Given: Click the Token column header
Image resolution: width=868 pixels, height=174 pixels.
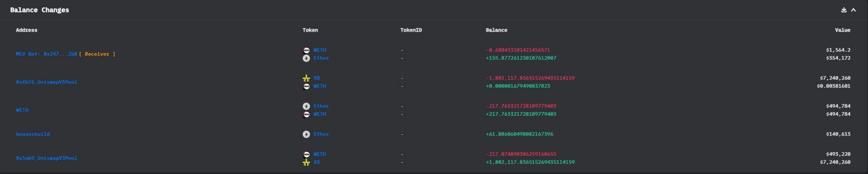Looking at the screenshot, I should click(310, 30).
